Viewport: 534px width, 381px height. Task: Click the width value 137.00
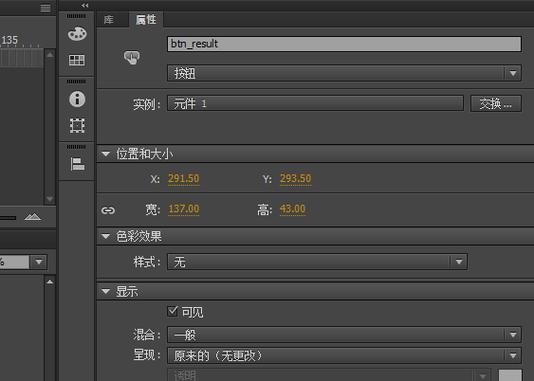(x=184, y=209)
